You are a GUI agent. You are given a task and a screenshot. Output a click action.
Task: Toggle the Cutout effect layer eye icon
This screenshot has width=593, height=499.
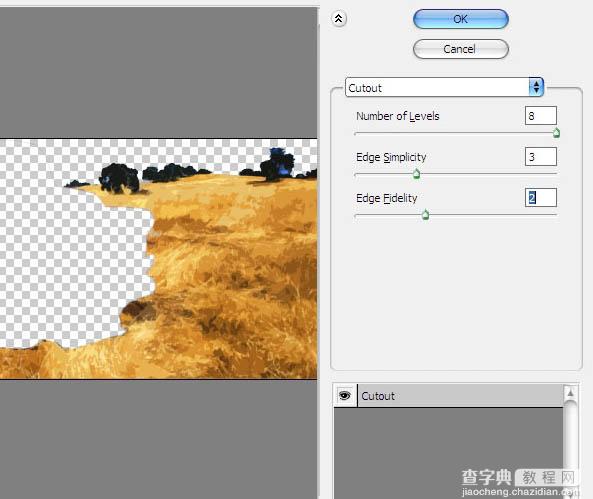point(345,396)
